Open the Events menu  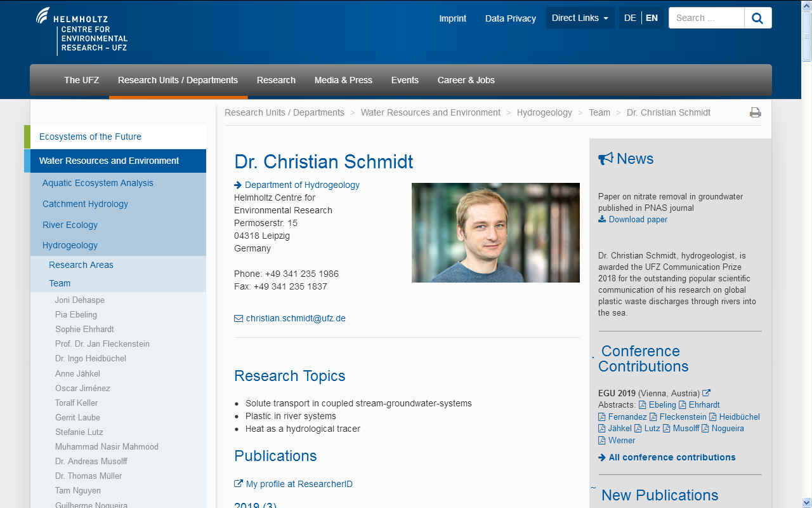[x=405, y=80]
